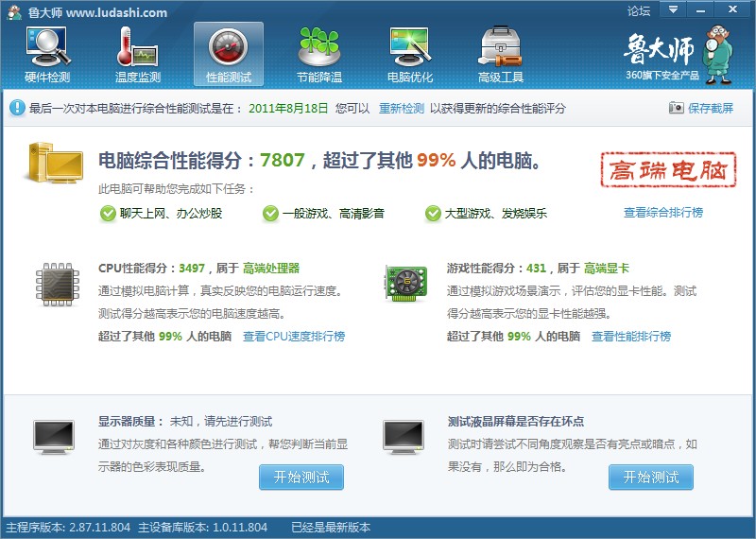Click the 保存截屏 camera icon

[x=677, y=108]
